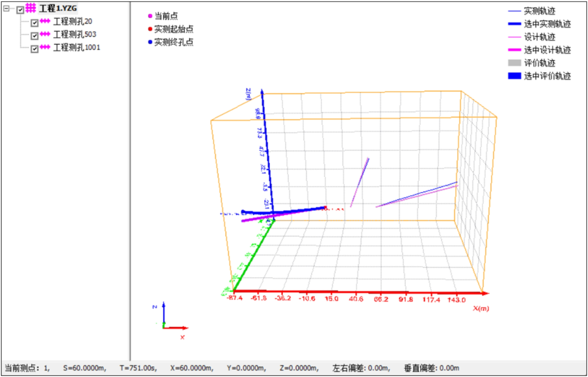Click the pink icon beside 工程测孔1001
This screenshot has height=377, width=588.
45,48
